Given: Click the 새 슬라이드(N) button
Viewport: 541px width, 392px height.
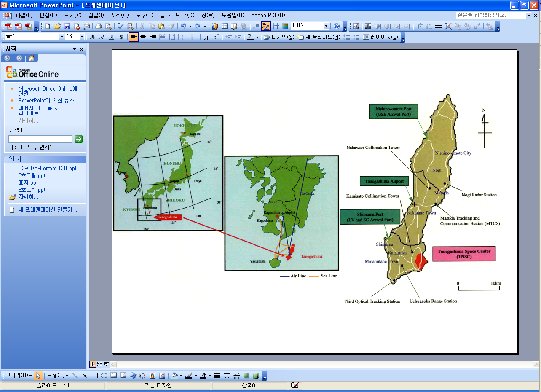Looking at the screenshot, I should point(319,37).
